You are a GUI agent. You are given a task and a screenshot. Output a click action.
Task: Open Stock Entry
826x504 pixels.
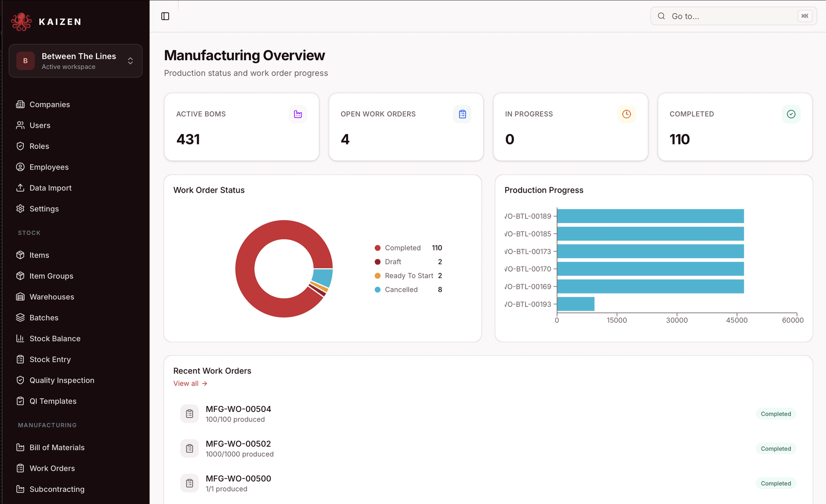[x=50, y=360]
